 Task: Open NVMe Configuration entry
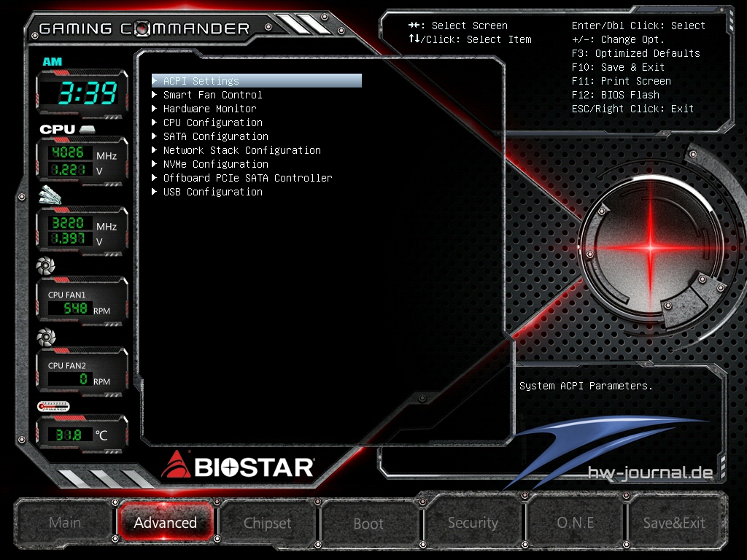216,164
